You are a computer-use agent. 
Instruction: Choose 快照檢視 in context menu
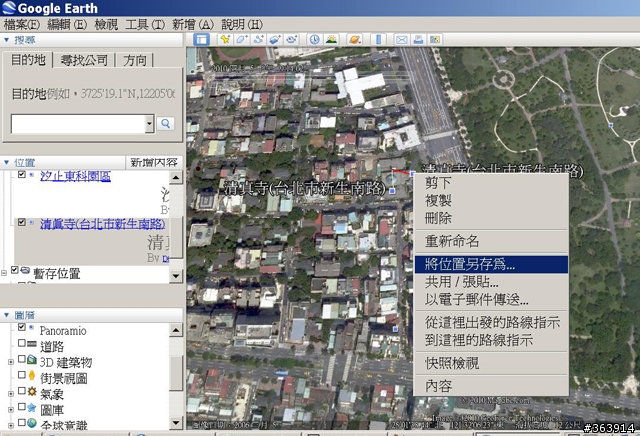[x=491, y=363]
